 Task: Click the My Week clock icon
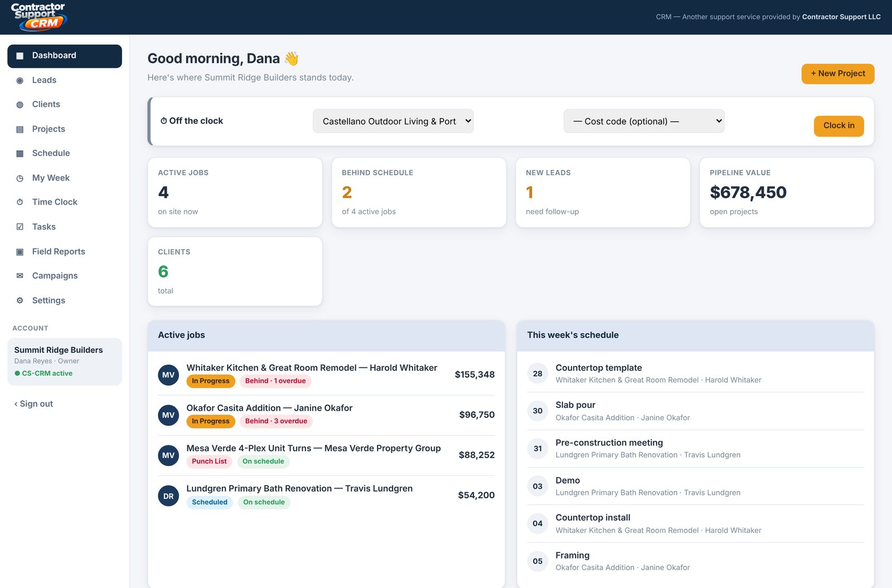point(20,178)
